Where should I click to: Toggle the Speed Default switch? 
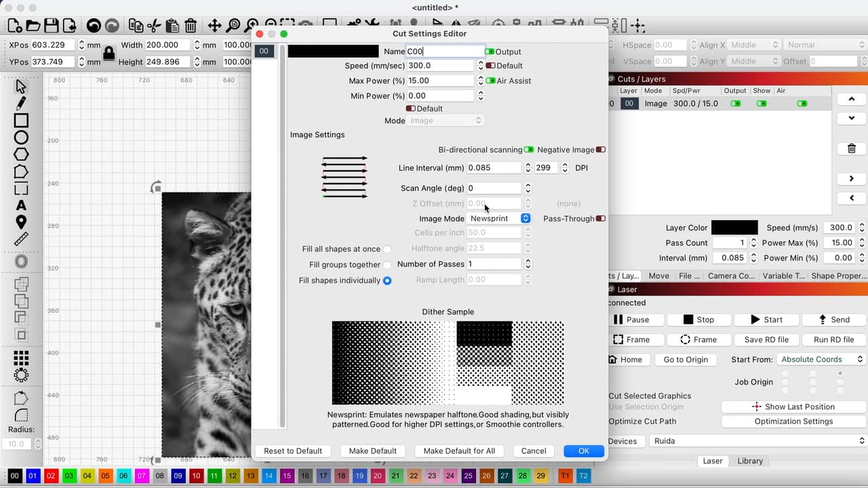click(490, 66)
